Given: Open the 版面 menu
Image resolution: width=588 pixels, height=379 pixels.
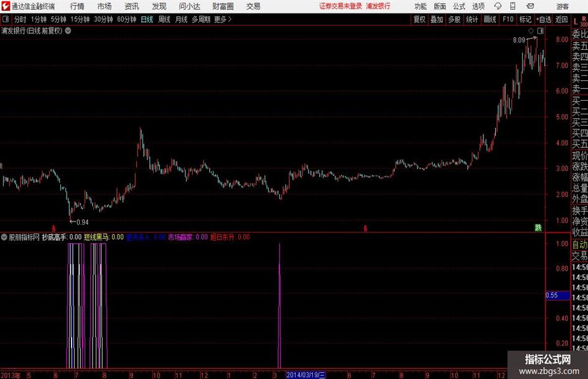Looking at the screenshot, I should pyautogui.click(x=440, y=6).
